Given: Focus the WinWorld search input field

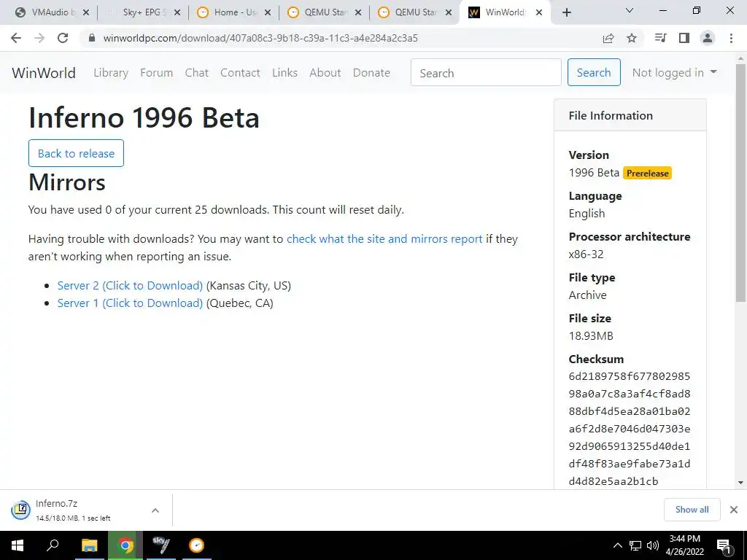Looking at the screenshot, I should coord(486,73).
